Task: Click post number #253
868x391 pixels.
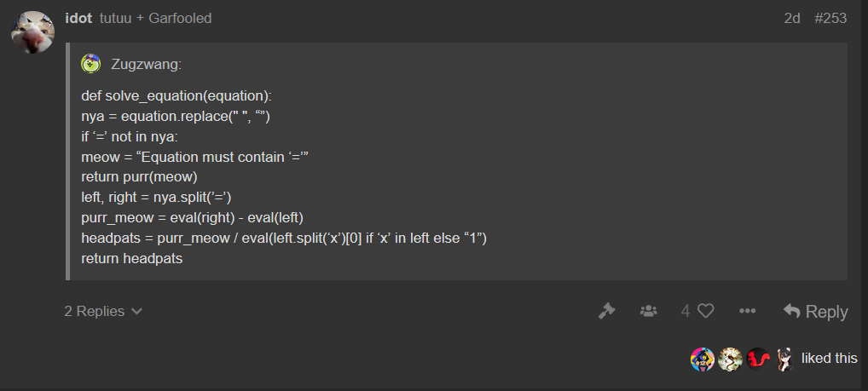Action: (x=830, y=18)
